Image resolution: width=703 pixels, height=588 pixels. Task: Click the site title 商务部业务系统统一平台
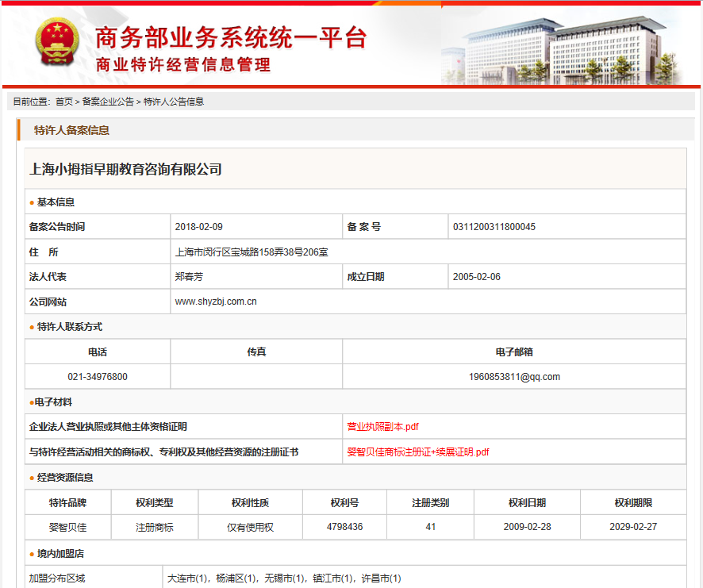tap(231, 37)
